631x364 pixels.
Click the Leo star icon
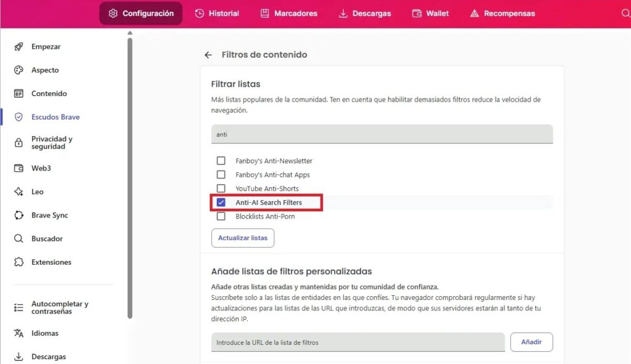coord(18,192)
